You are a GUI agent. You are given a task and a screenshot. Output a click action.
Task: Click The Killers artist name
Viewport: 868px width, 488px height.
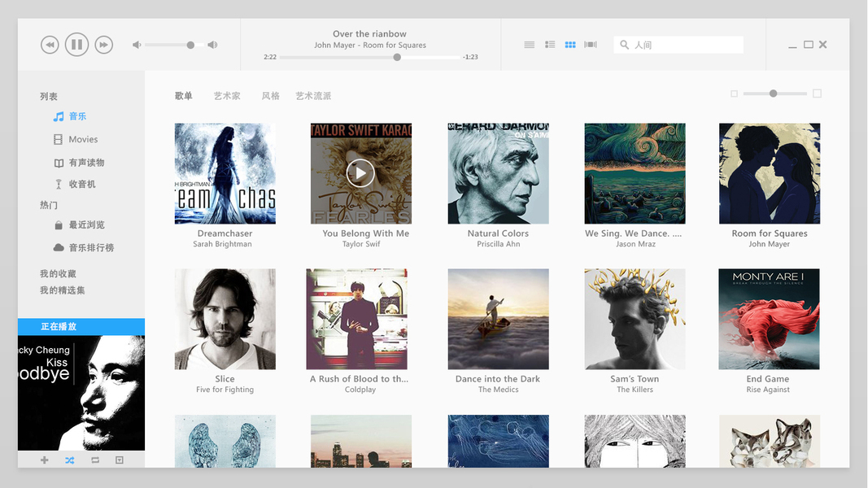[635, 390]
